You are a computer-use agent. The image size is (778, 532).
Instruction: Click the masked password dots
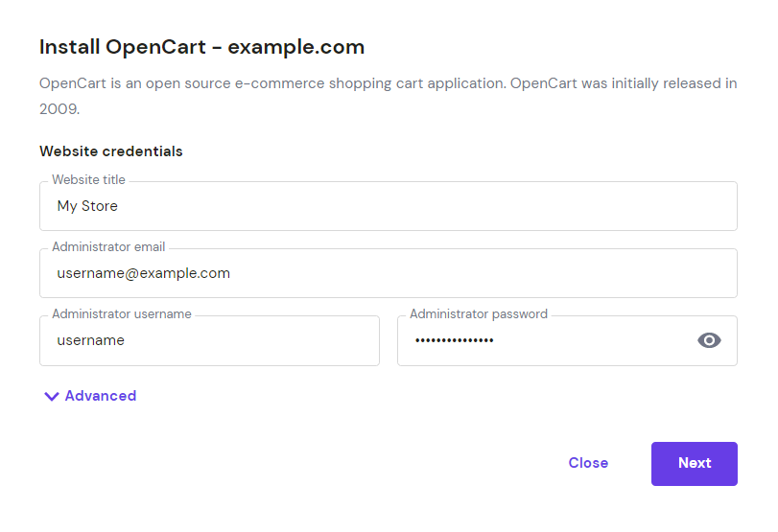[x=455, y=340]
